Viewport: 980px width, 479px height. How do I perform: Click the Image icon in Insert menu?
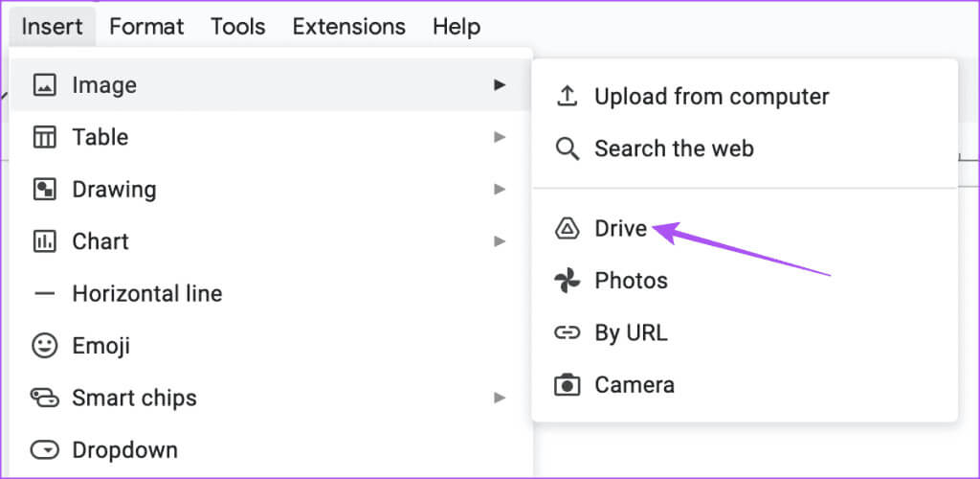point(45,85)
